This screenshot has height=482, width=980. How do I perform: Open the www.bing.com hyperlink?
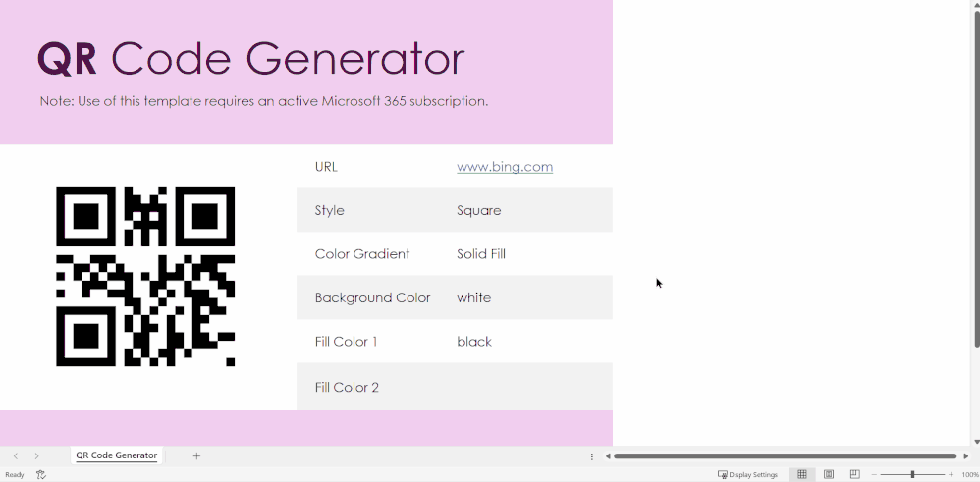505,167
